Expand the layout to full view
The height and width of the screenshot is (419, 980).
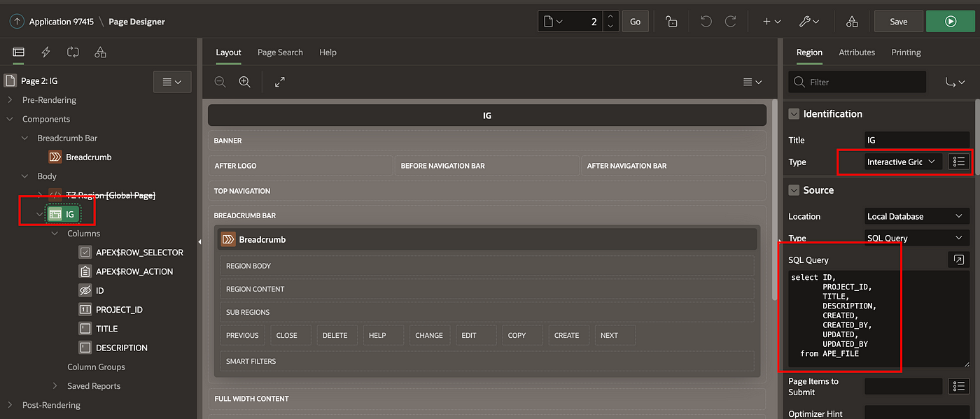[x=280, y=82]
